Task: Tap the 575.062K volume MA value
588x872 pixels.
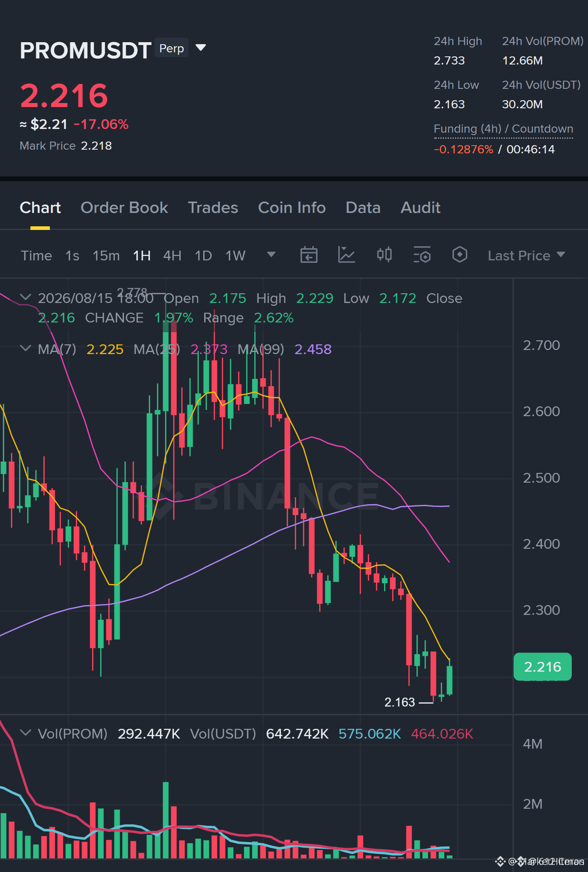Action: 369,734
